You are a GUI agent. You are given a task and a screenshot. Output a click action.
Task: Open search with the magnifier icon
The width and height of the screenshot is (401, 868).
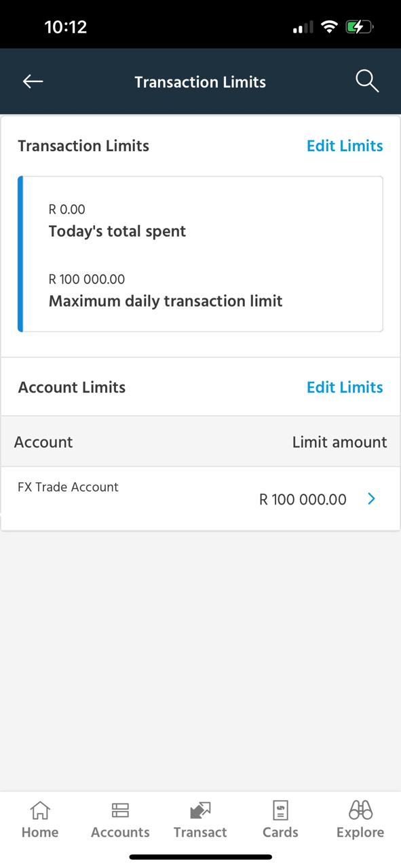click(367, 81)
